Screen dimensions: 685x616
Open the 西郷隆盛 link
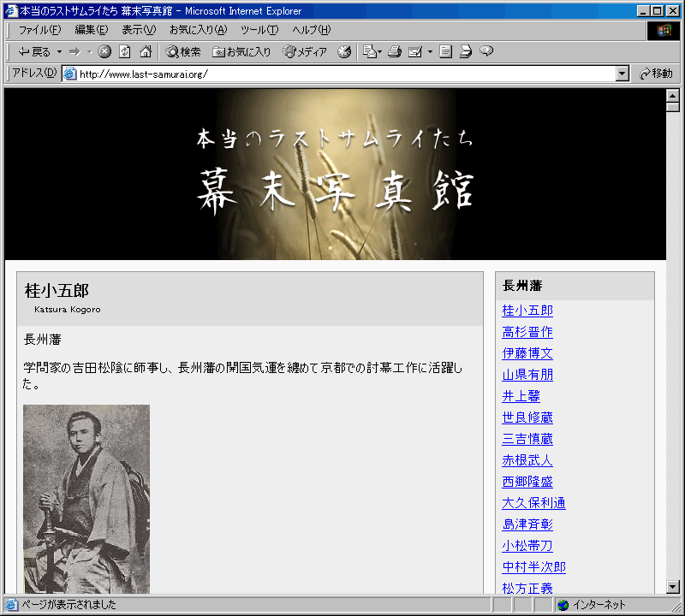[527, 482]
